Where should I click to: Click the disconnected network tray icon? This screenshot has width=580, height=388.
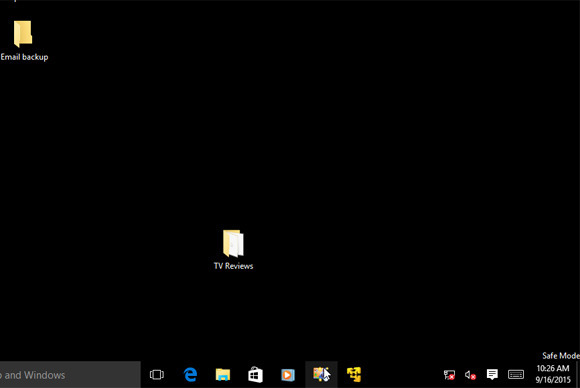click(449, 375)
